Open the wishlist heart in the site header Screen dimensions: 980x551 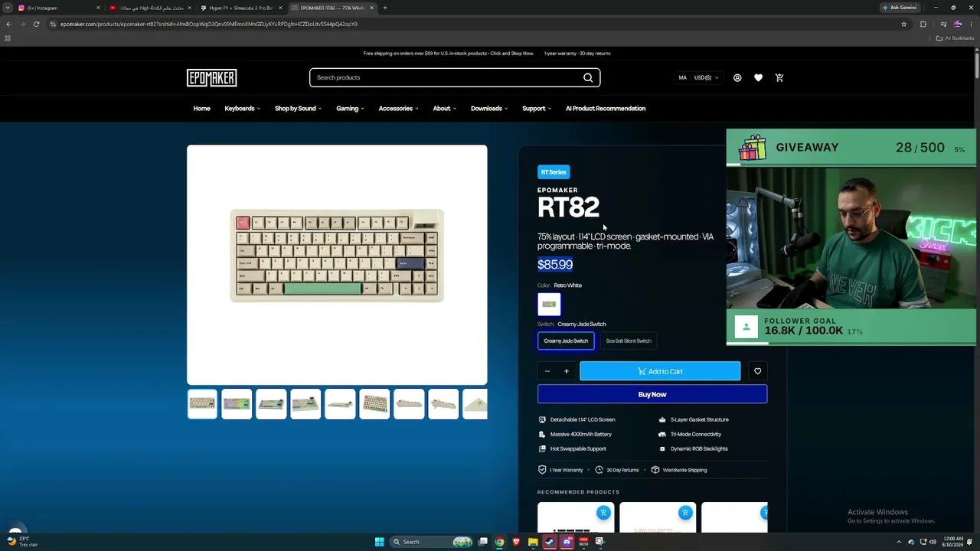tap(758, 77)
